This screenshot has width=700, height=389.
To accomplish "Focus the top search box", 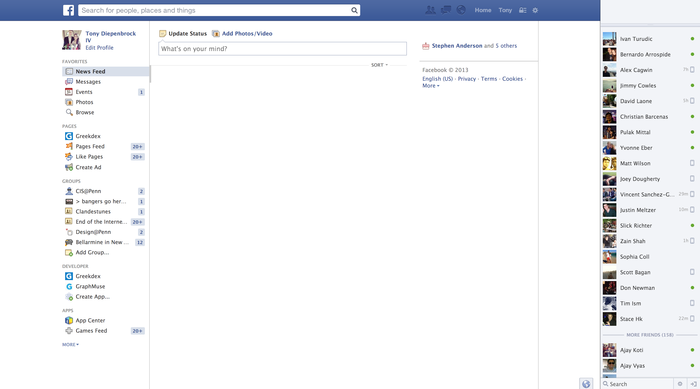I will click(x=214, y=10).
